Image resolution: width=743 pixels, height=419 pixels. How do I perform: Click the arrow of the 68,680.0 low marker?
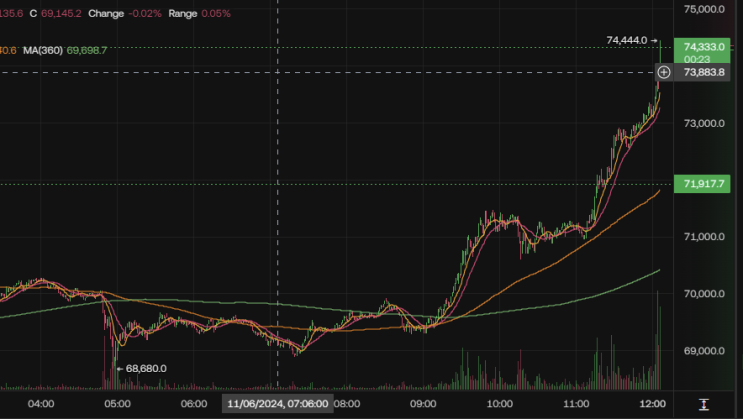120,368
